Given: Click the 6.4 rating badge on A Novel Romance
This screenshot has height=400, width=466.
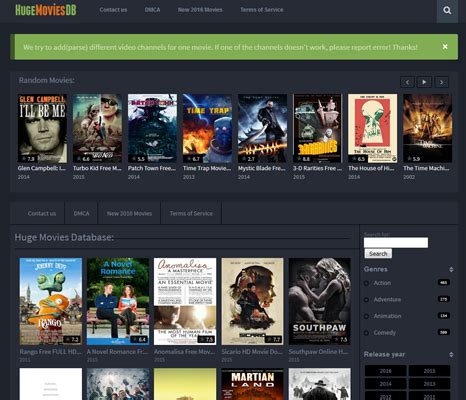Looking at the screenshot, I should pyautogui.click(x=139, y=339).
